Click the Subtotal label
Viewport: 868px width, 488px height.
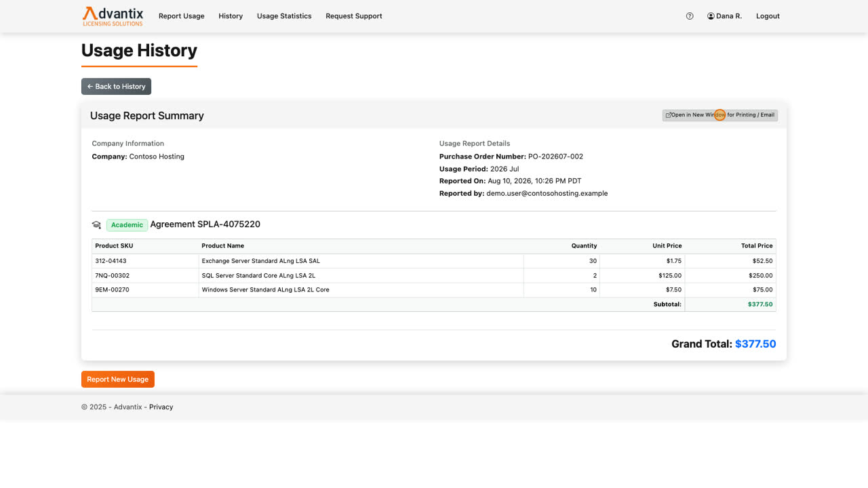click(667, 304)
